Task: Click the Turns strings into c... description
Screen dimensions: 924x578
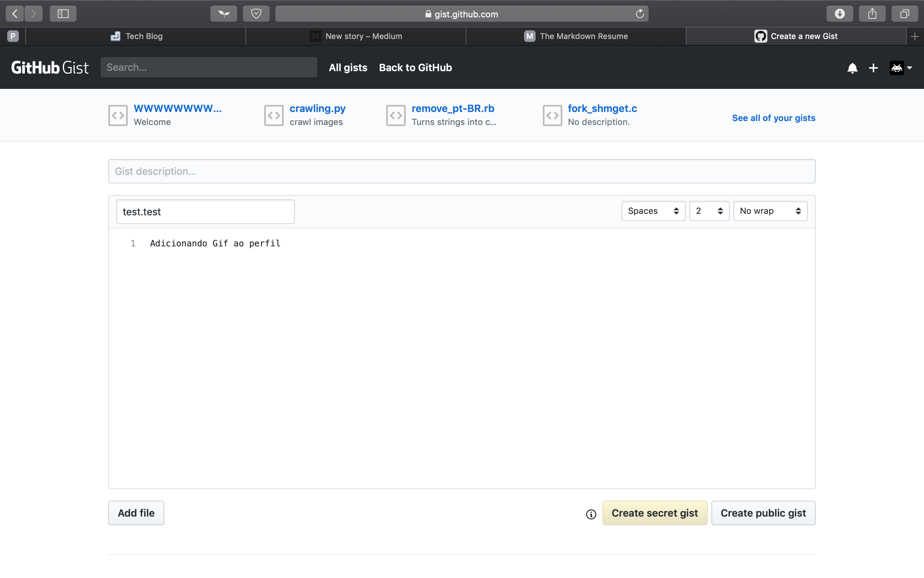Action: tap(454, 122)
